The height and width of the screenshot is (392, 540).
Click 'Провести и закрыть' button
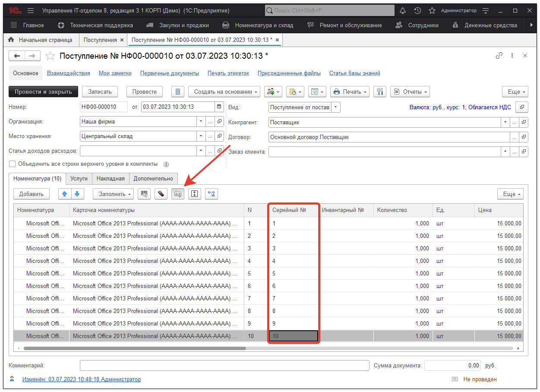[x=43, y=92]
